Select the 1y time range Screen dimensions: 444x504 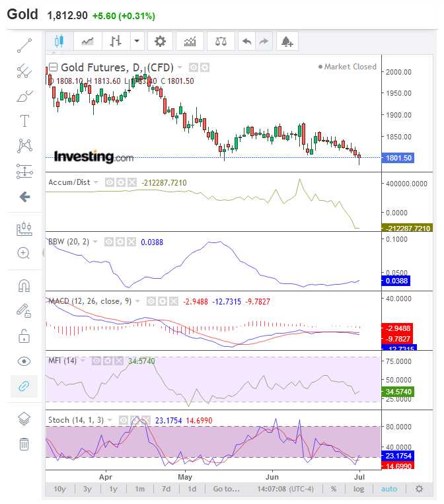(113, 489)
